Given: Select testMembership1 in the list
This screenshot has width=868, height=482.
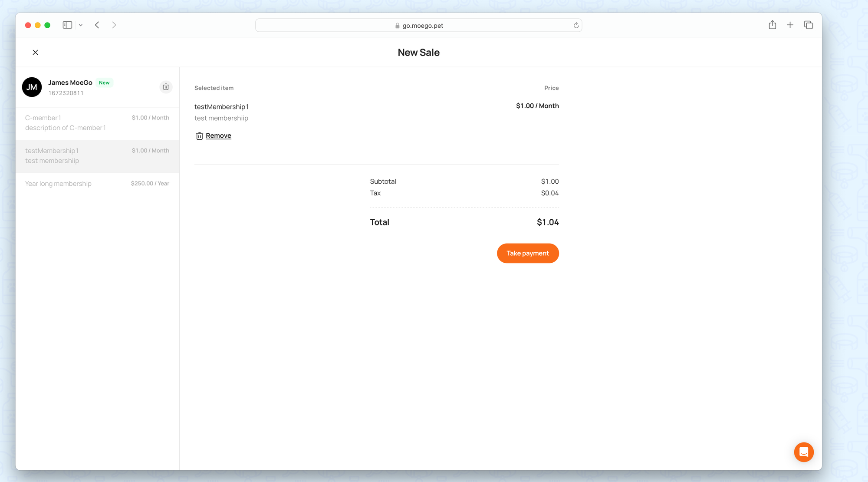Looking at the screenshot, I should [97, 156].
